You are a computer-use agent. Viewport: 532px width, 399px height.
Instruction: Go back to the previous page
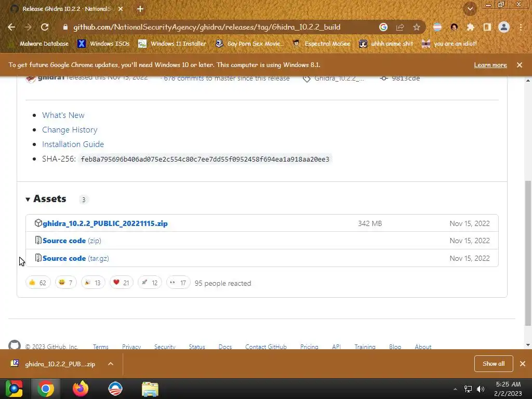pos(11,27)
